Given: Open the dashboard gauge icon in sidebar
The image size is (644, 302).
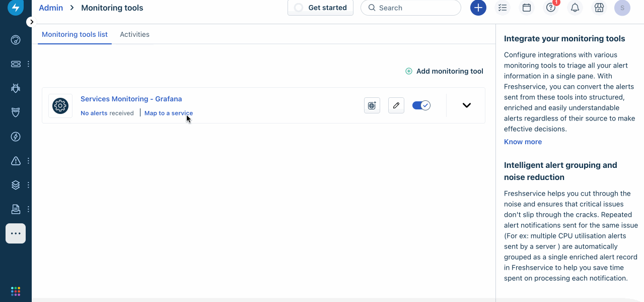Looking at the screenshot, I should tap(16, 40).
